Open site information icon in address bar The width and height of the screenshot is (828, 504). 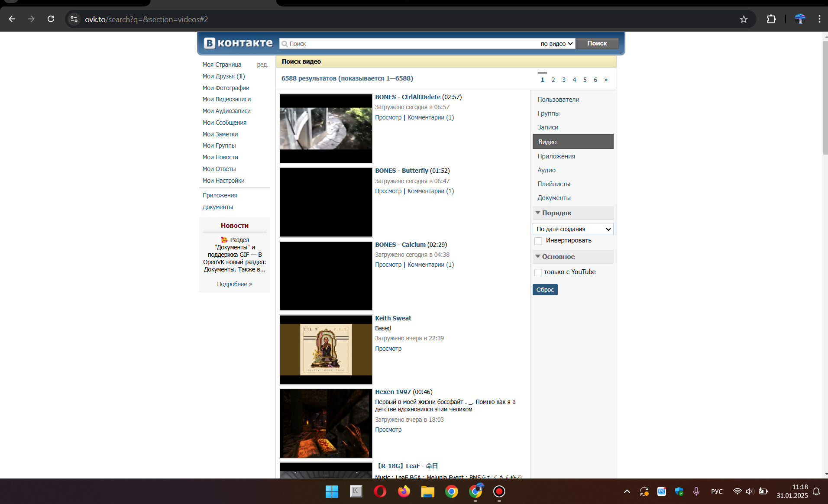(74, 19)
